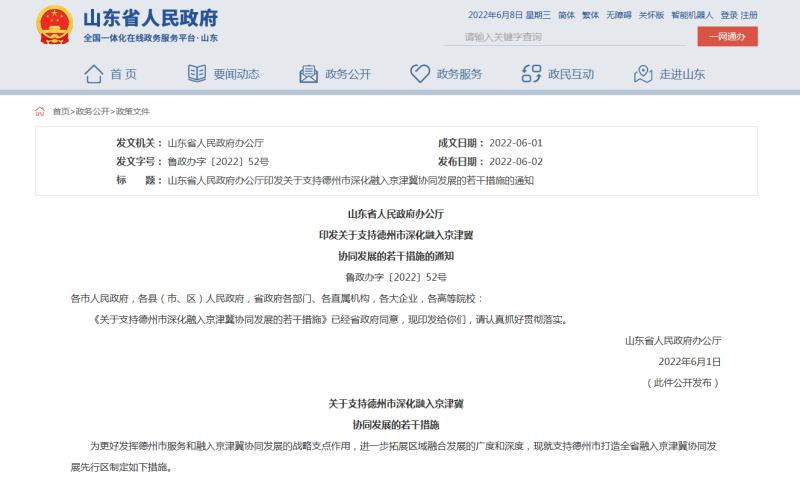Select 政务公开 in the breadcrumb trail
The height and width of the screenshot is (477, 800).
click(x=93, y=111)
